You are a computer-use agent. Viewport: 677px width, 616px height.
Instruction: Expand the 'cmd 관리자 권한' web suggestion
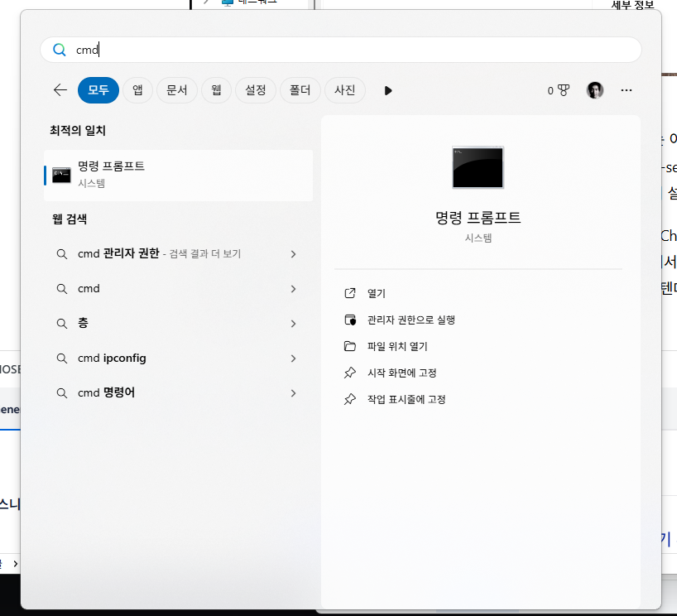pyautogui.click(x=293, y=254)
